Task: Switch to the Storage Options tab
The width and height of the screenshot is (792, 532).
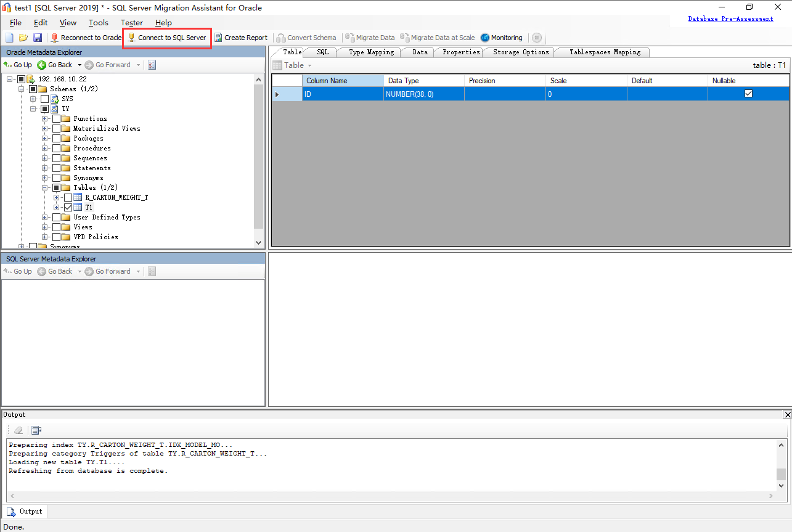Action: (x=521, y=52)
